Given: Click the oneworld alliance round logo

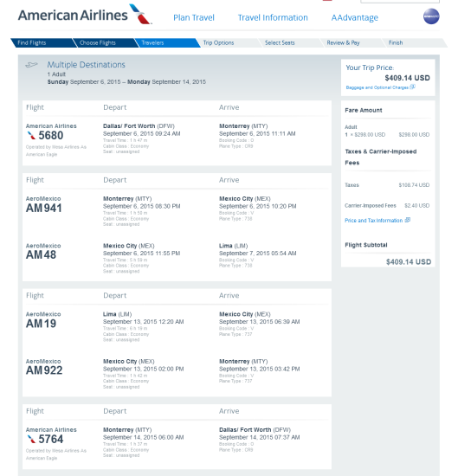Looking at the screenshot, I should (431, 16).
